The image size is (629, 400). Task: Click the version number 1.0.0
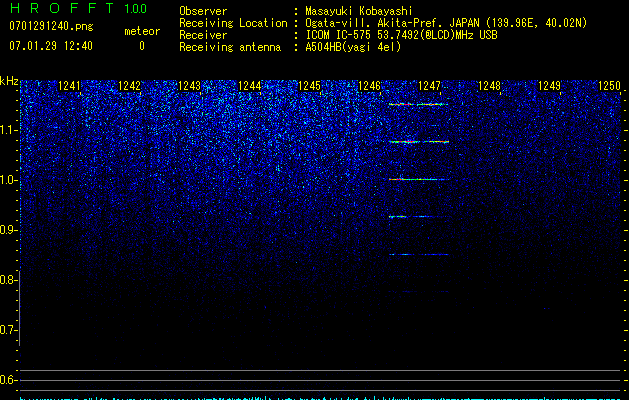(x=136, y=9)
